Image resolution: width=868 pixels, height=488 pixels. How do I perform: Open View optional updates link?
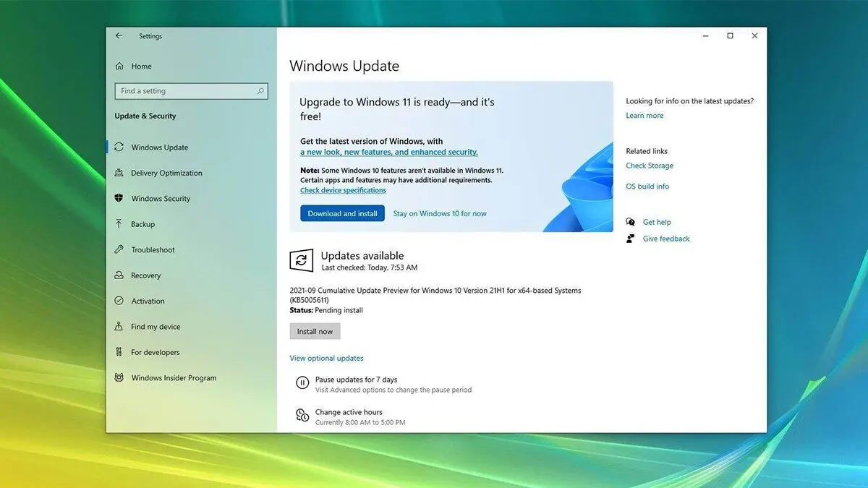coord(327,358)
